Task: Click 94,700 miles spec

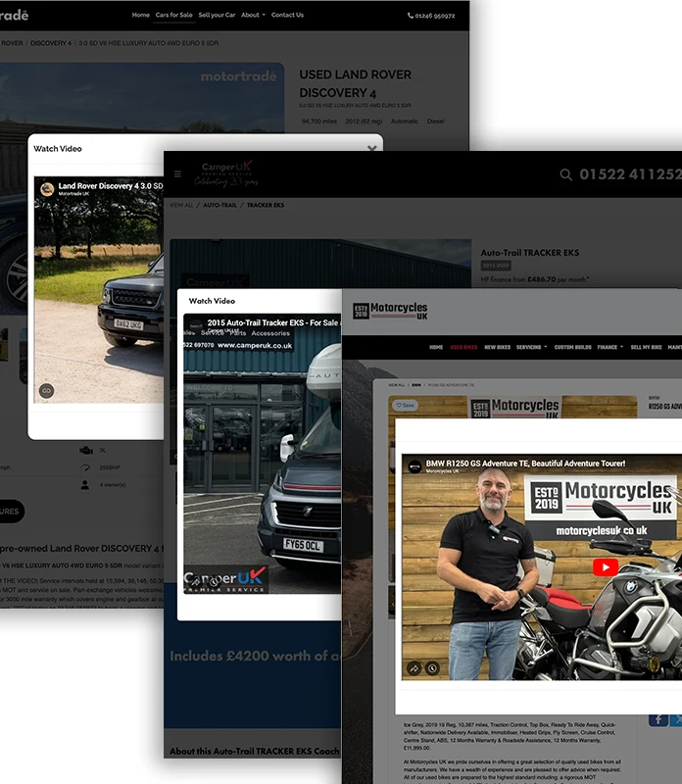Action: point(319,121)
